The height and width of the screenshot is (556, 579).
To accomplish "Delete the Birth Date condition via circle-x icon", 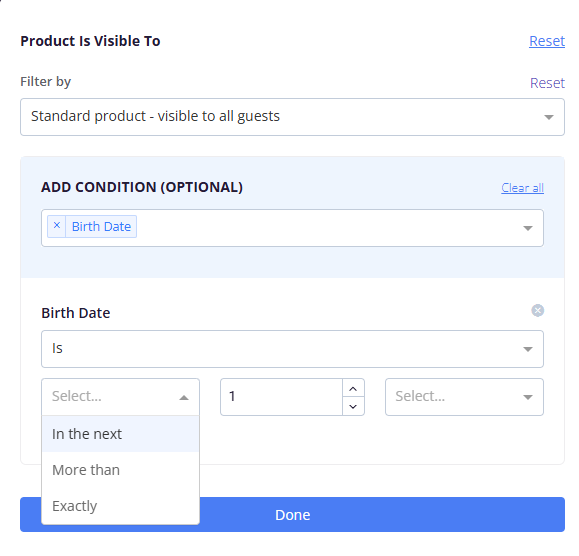I will point(537,310).
